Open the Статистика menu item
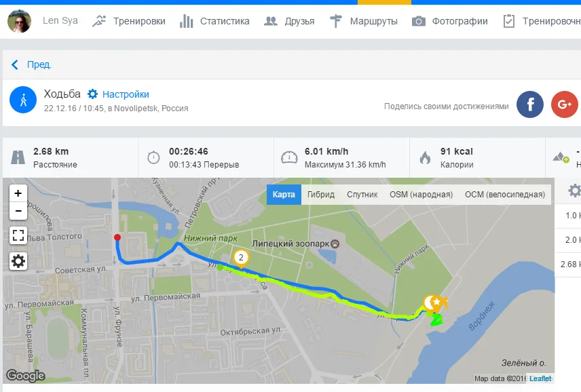 pos(214,21)
